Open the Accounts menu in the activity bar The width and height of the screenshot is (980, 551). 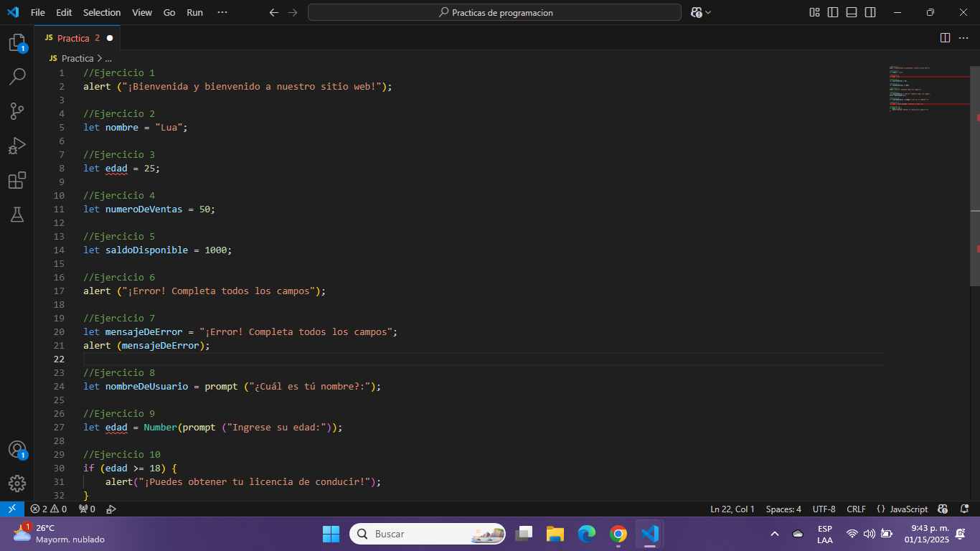click(x=17, y=450)
